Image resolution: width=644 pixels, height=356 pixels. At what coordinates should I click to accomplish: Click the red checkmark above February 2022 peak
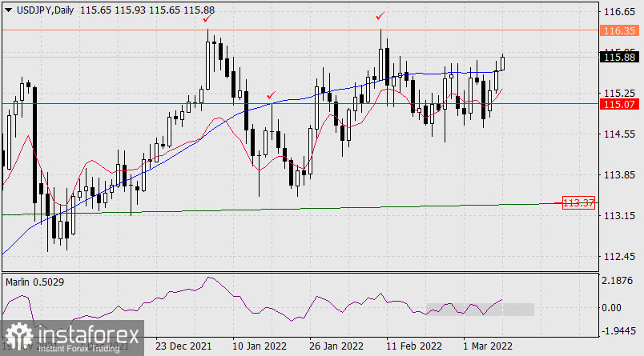[x=380, y=15]
